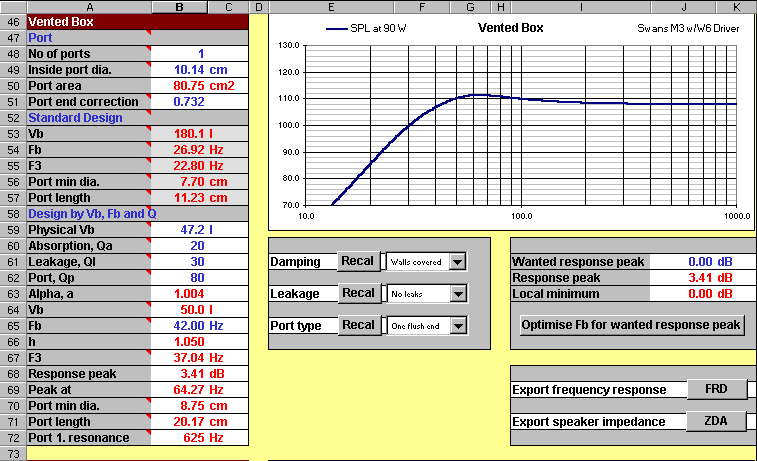This screenshot has width=757, height=461.
Task: Click the SPL at 90 W legend entry
Action: (x=384, y=29)
